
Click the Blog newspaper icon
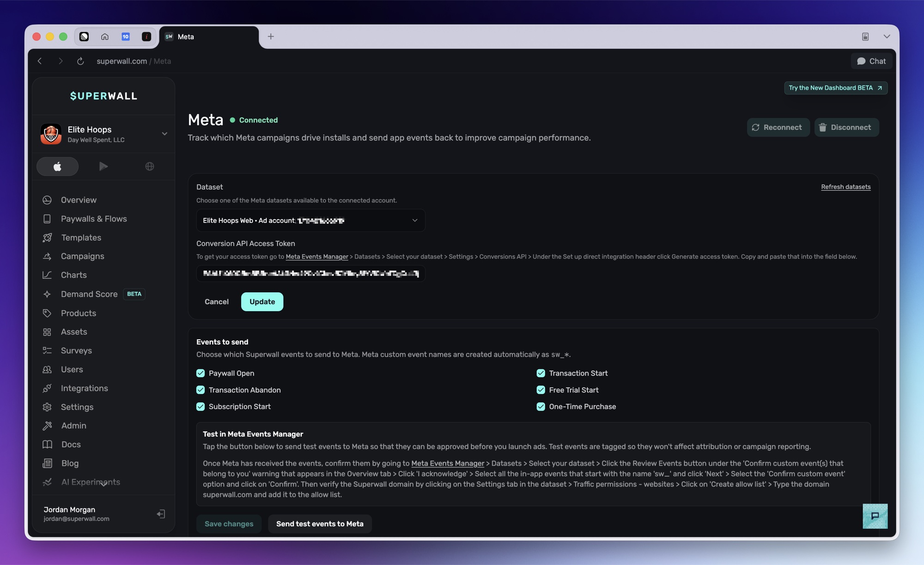(x=47, y=463)
